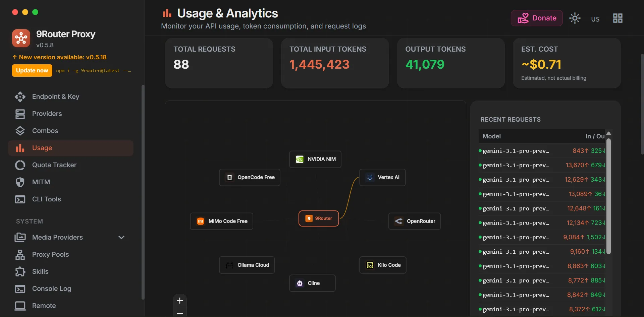Open the Skills page
The image size is (644, 317).
tap(71, 272)
